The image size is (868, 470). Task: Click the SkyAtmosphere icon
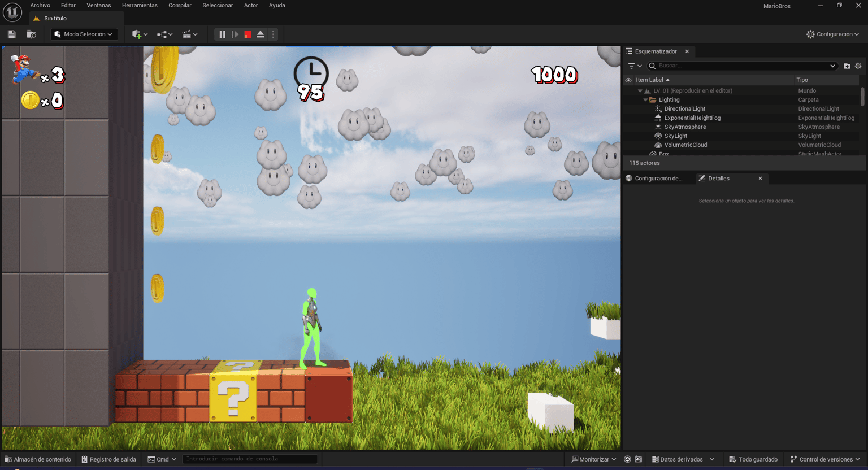click(x=658, y=127)
